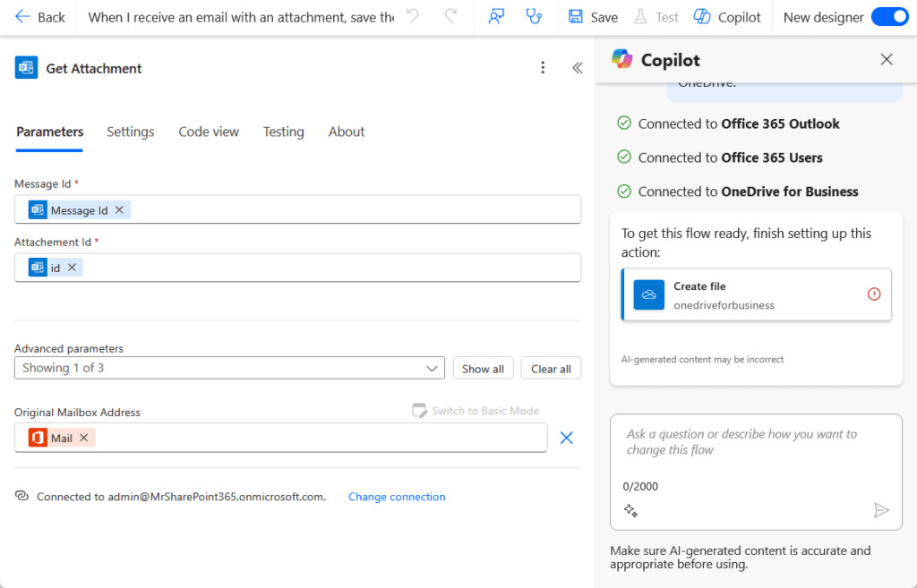This screenshot has width=917, height=588.
Task: Click Switch to Basic Mode
Action: click(476, 410)
